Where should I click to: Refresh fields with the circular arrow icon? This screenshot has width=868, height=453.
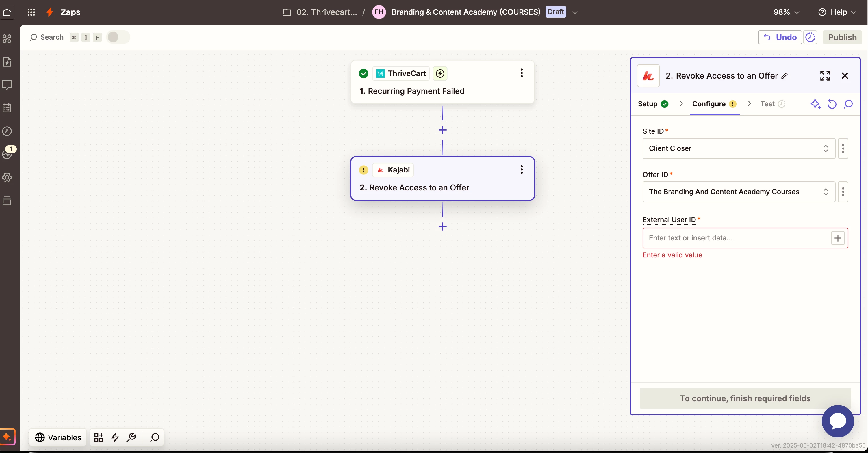coord(832,104)
